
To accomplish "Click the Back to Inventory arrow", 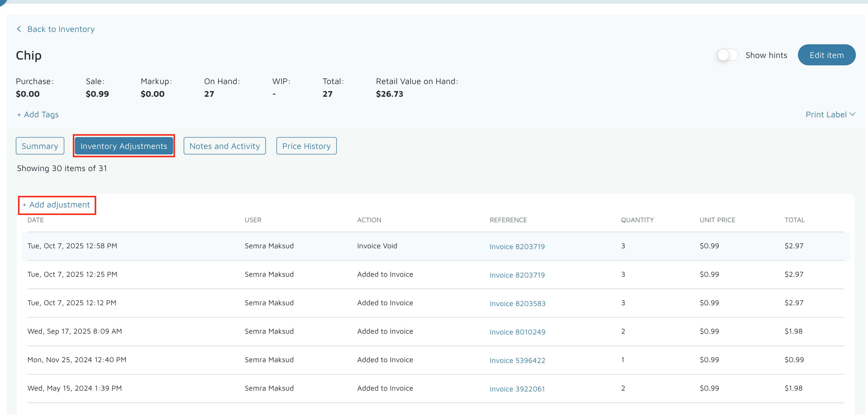I will click(19, 29).
